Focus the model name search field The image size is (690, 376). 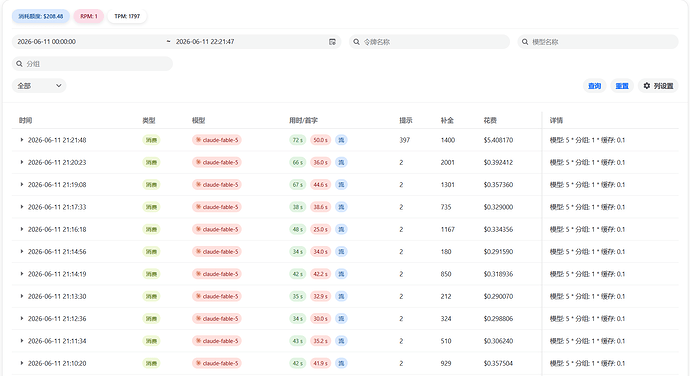coord(598,42)
